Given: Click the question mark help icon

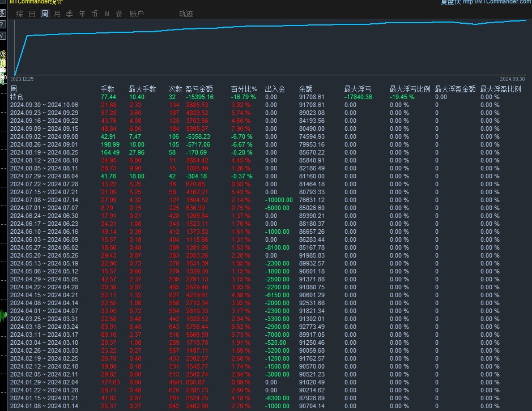Looking at the screenshot, I should coord(2,25).
